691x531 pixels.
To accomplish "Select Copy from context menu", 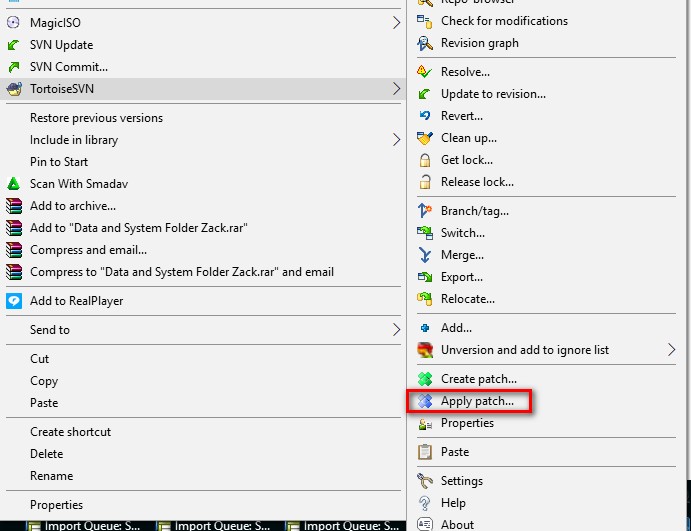I will [44, 381].
